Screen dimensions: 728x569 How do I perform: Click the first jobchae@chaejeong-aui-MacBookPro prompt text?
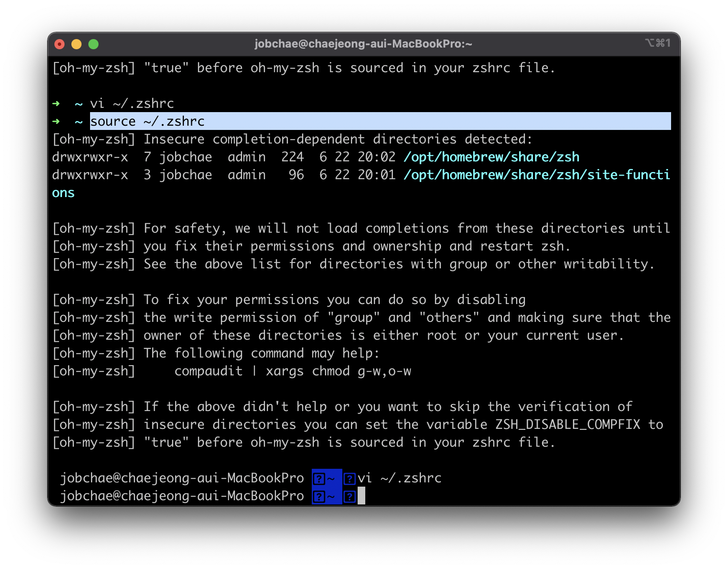click(x=182, y=478)
